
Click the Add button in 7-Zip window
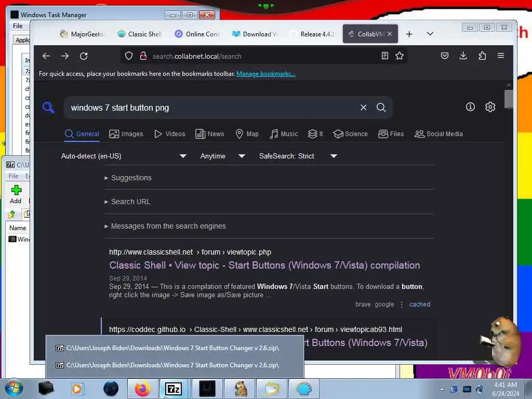[16, 194]
